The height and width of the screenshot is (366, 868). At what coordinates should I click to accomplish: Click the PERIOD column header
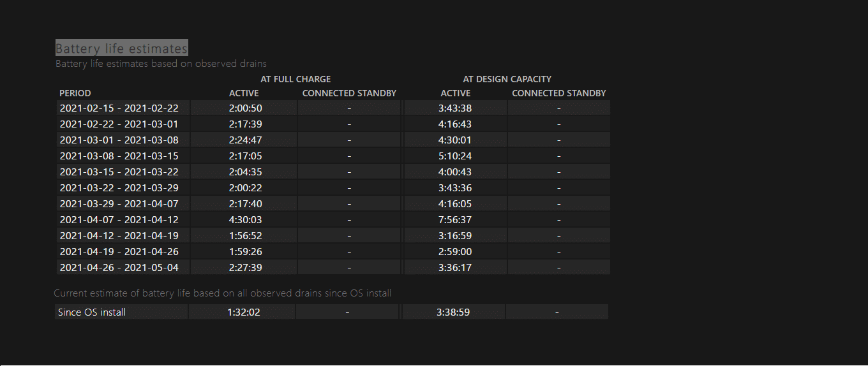click(75, 93)
